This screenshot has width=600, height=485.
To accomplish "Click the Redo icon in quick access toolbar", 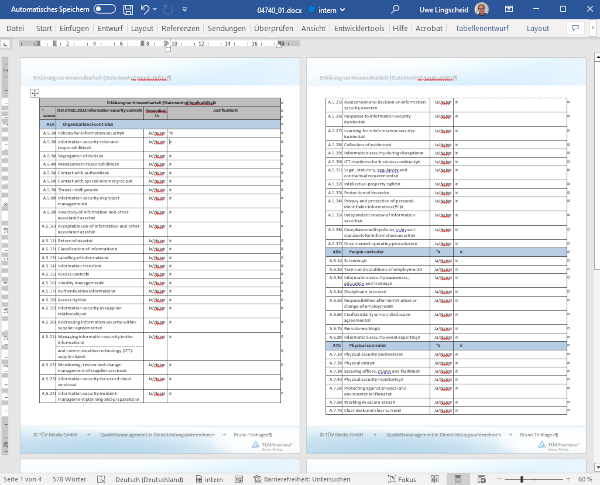I will (x=170, y=9).
